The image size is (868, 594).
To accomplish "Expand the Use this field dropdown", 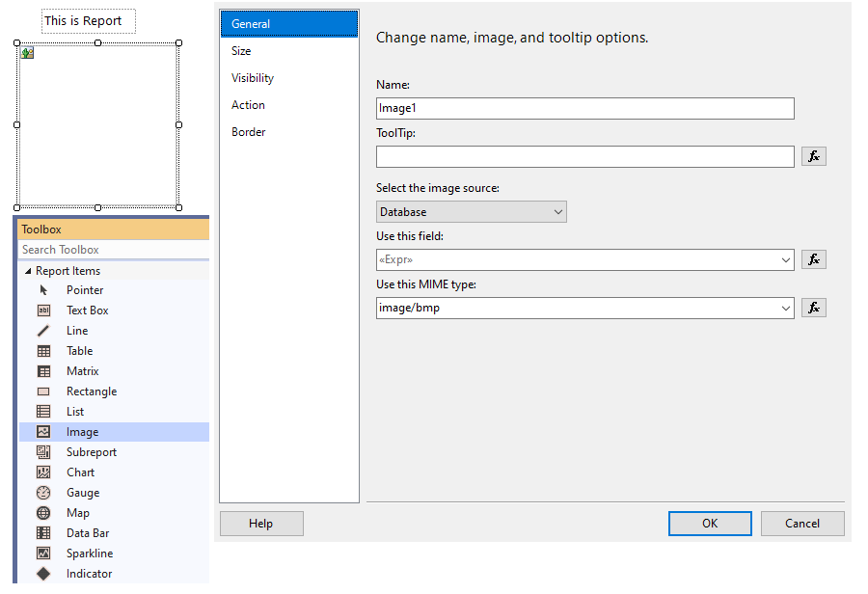I will pos(785,260).
